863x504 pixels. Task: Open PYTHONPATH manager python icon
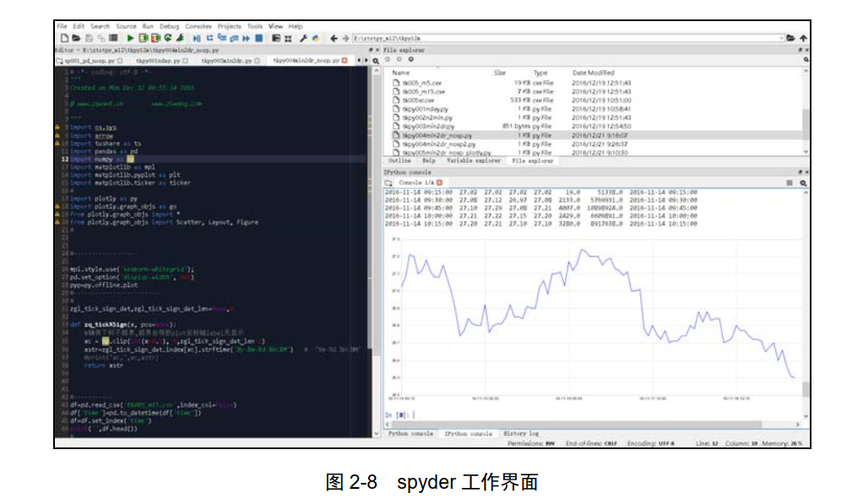(315, 38)
